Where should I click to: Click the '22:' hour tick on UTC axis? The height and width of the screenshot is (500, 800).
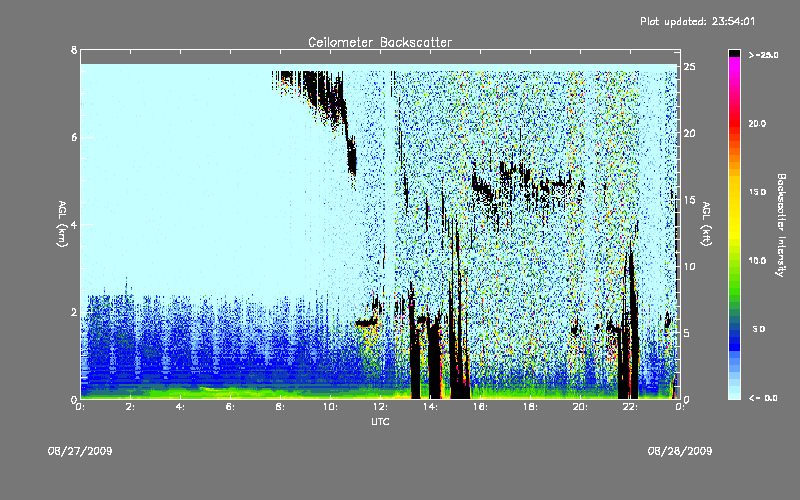pyautogui.click(x=630, y=407)
